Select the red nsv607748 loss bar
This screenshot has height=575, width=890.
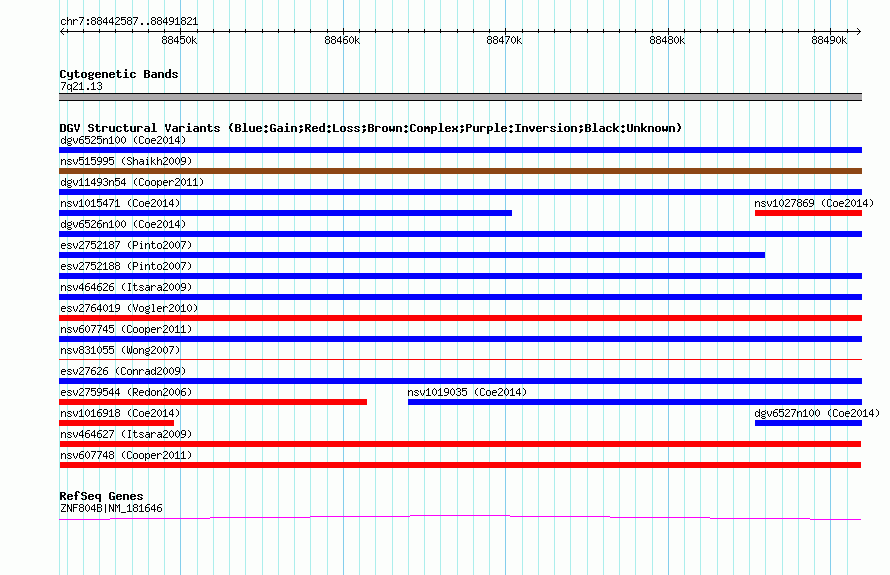pos(460,465)
